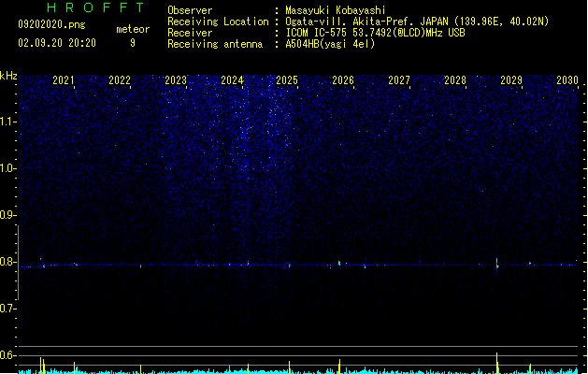588x374 pixels.
Task: Click the HROFFT title text
Action: tap(96, 7)
